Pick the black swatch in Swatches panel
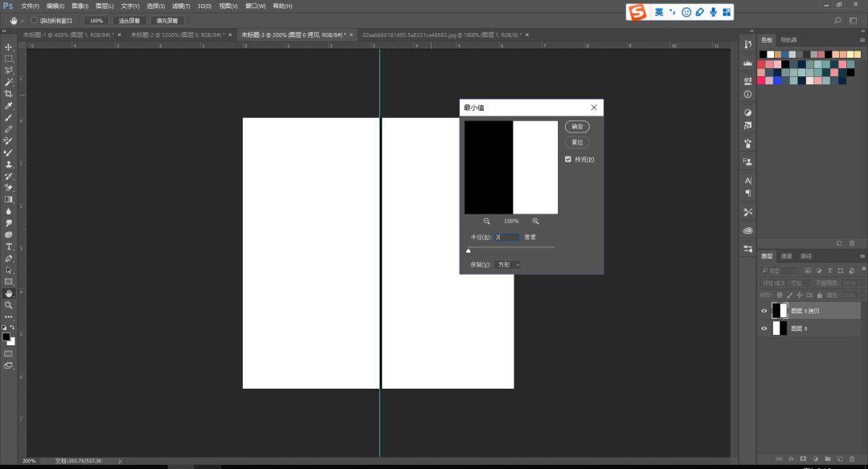This screenshot has height=469, width=868. pos(763,54)
